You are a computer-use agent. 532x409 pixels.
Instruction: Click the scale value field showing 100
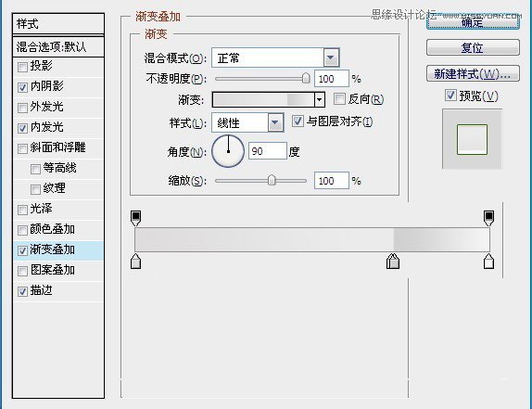coord(332,181)
